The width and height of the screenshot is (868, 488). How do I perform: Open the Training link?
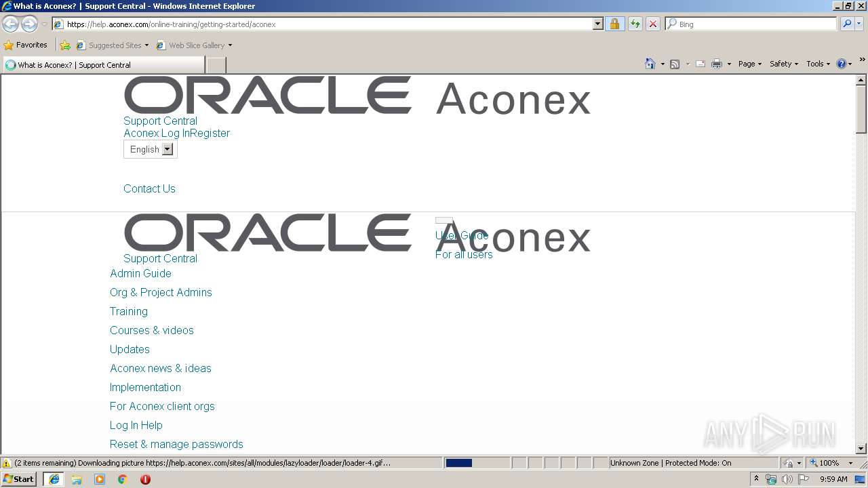129,311
